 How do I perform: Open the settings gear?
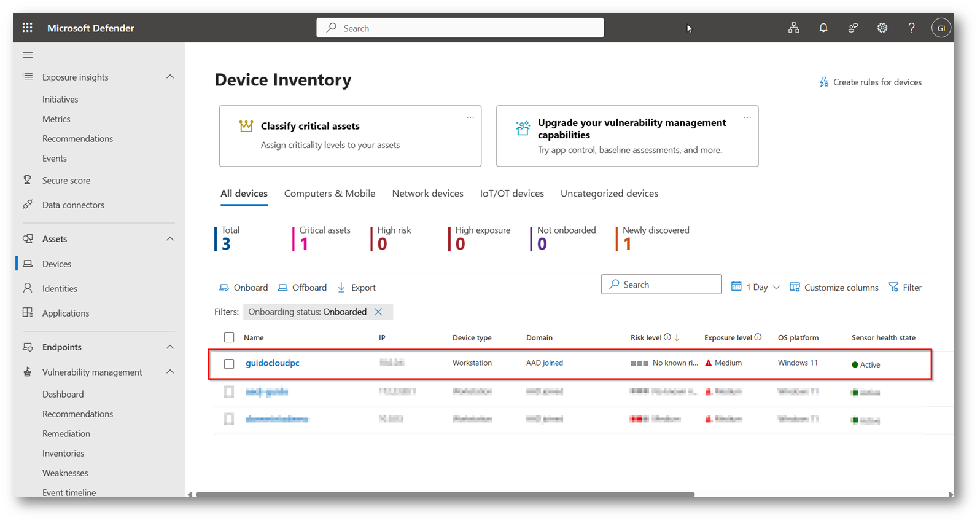[x=882, y=28]
